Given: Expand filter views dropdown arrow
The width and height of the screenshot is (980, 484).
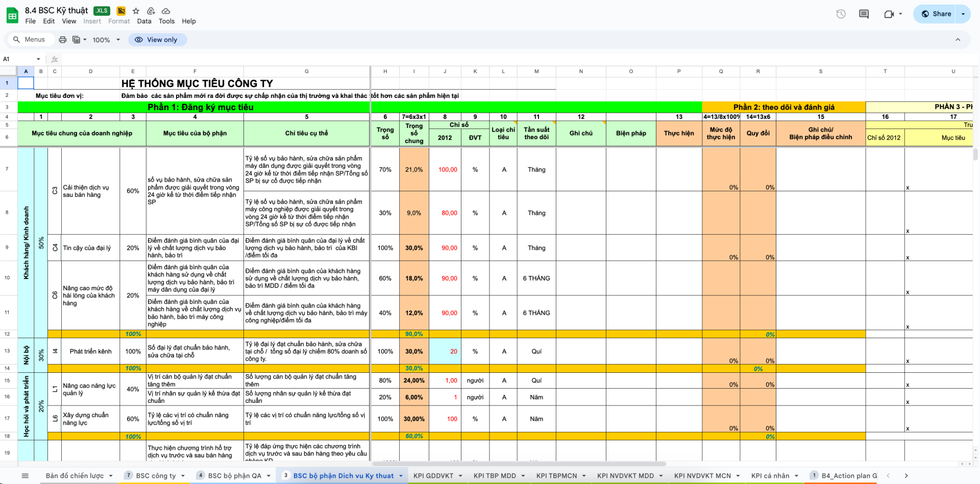Looking at the screenshot, I should pyautogui.click(x=85, y=40).
